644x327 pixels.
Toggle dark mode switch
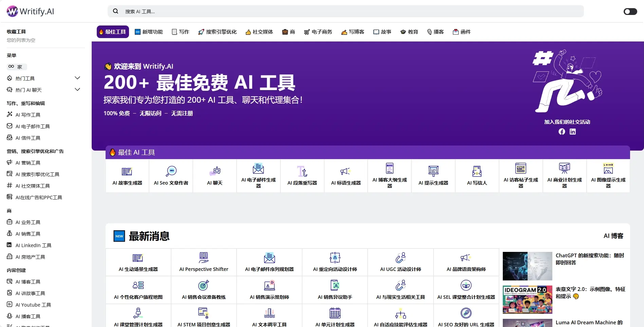(x=630, y=11)
